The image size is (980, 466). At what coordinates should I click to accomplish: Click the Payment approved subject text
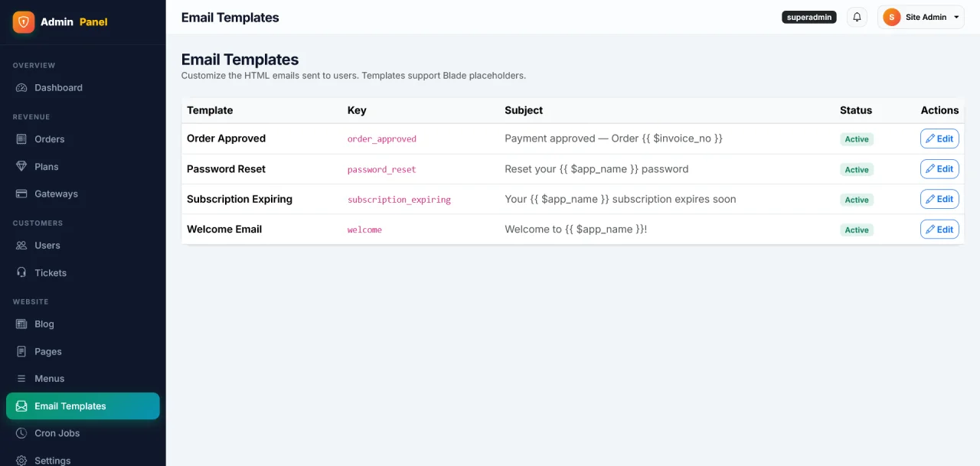[613, 138]
